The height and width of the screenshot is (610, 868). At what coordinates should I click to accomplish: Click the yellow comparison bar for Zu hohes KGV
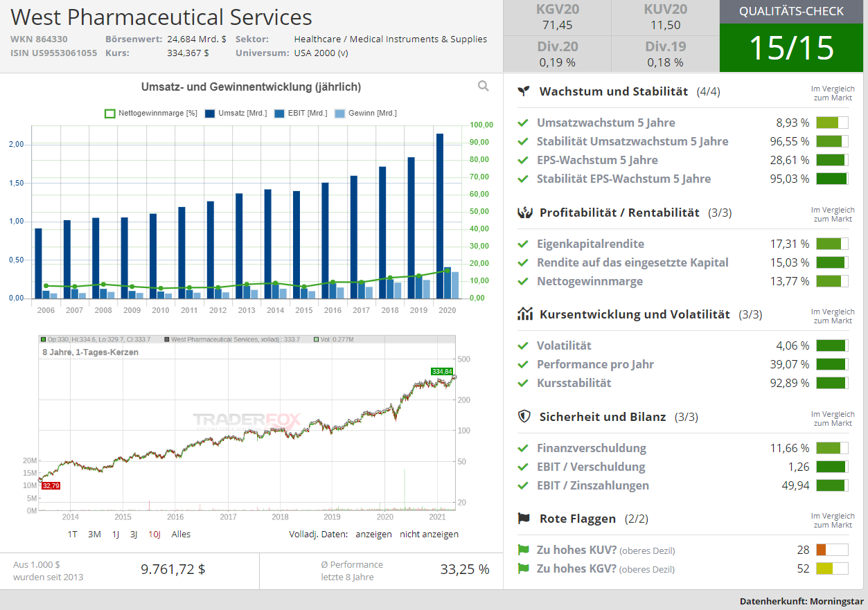pyautogui.click(x=832, y=568)
